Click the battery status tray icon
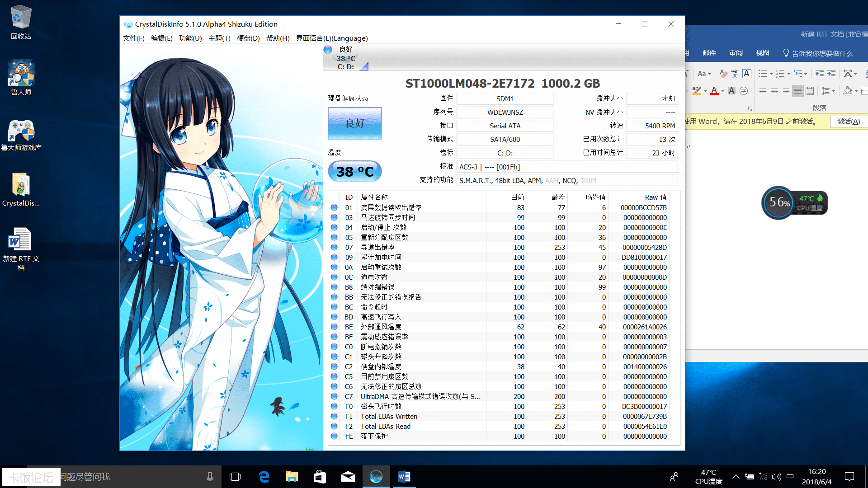This screenshot has height=488, width=868. tap(750, 477)
